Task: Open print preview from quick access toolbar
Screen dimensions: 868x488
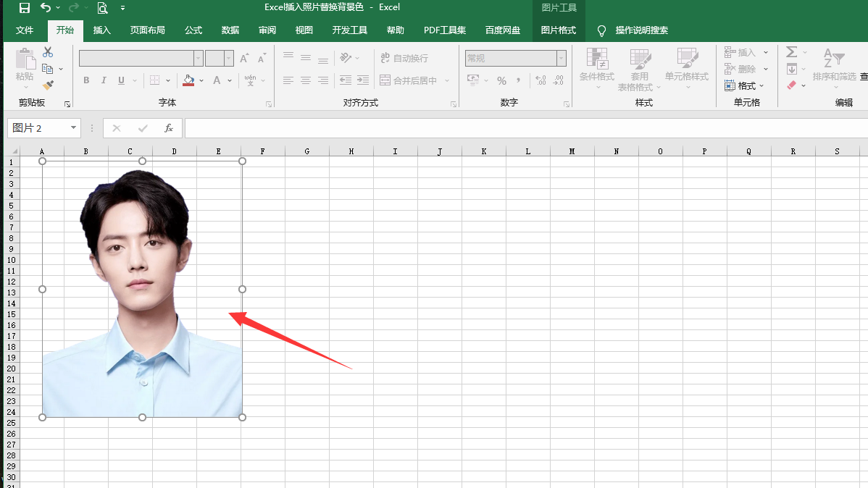Action: click(102, 8)
